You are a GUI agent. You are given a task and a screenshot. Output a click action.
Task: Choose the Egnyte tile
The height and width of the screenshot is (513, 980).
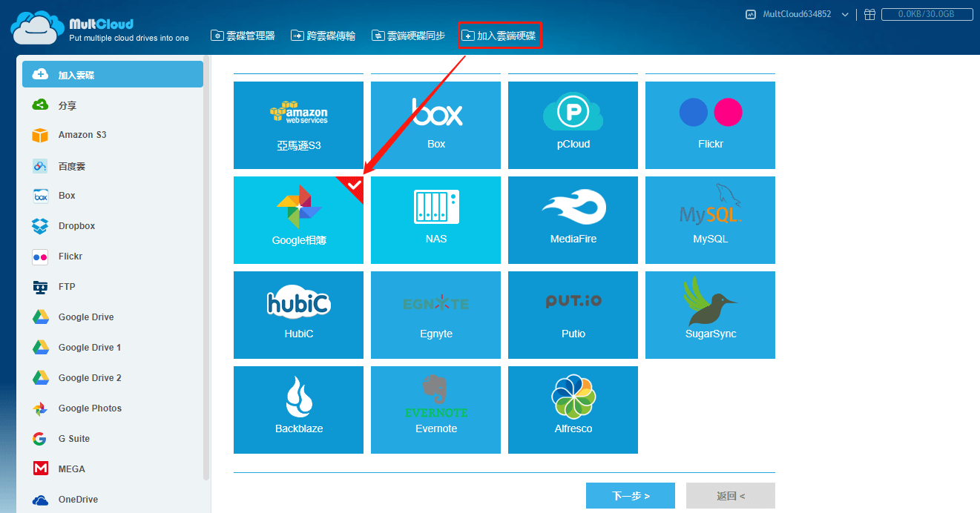pos(435,315)
